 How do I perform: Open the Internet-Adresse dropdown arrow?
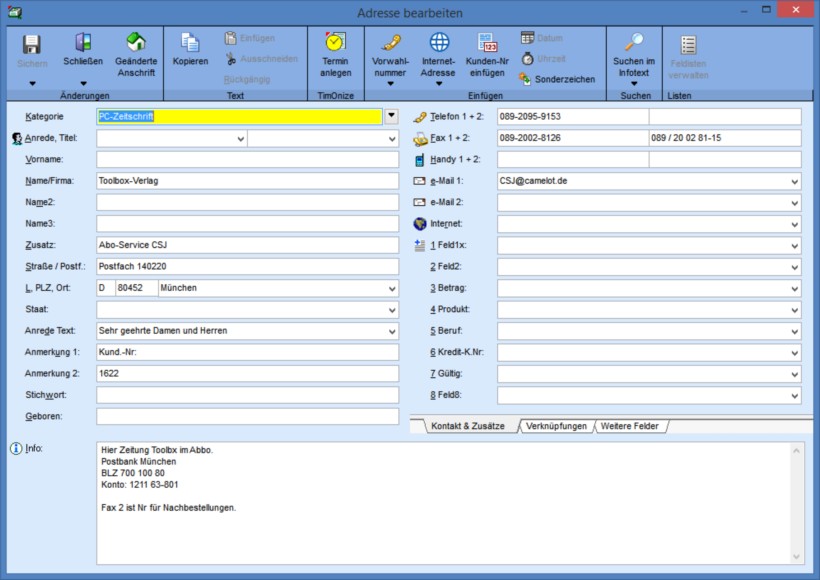pos(439,83)
